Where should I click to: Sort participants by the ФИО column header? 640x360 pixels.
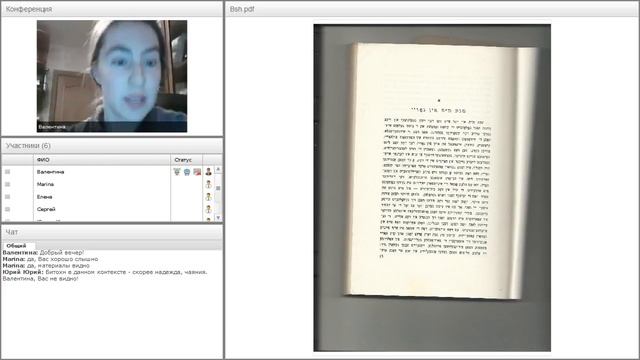coord(102,160)
